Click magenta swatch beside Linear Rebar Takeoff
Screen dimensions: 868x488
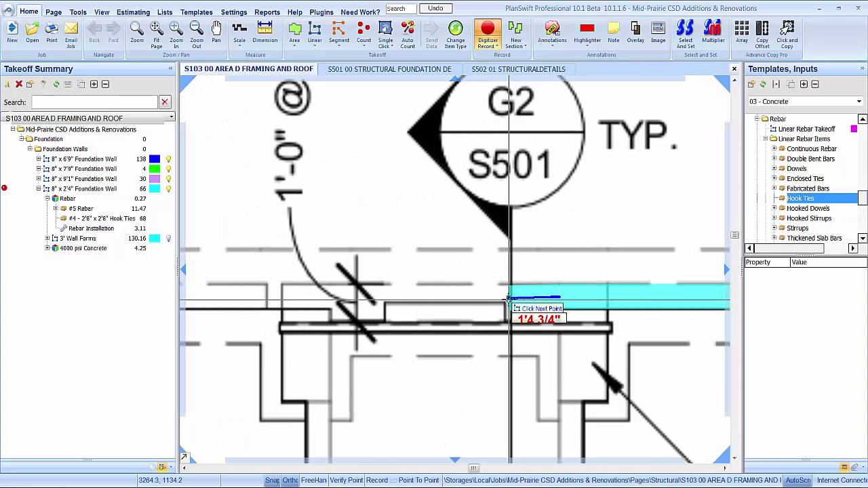tap(854, 129)
